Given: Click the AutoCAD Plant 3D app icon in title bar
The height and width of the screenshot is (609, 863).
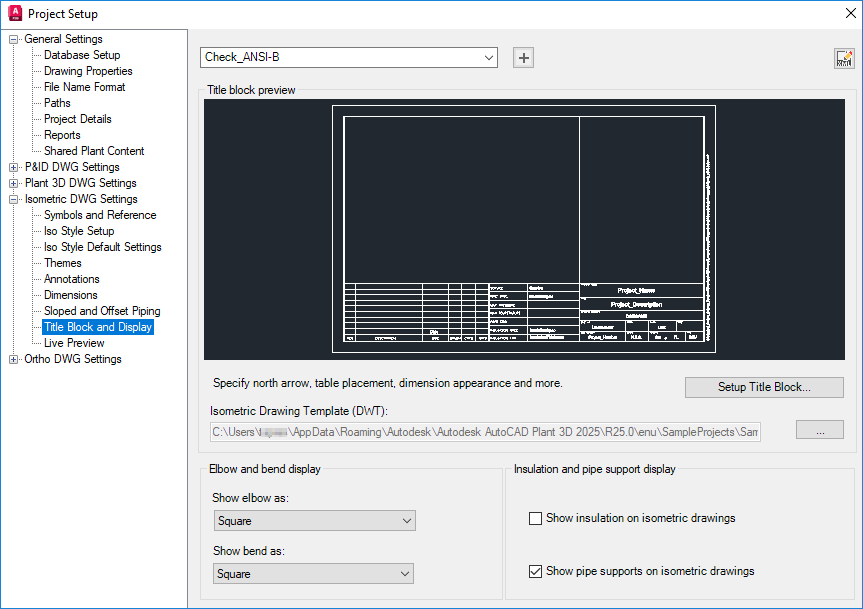Looking at the screenshot, I should (15, 13).
